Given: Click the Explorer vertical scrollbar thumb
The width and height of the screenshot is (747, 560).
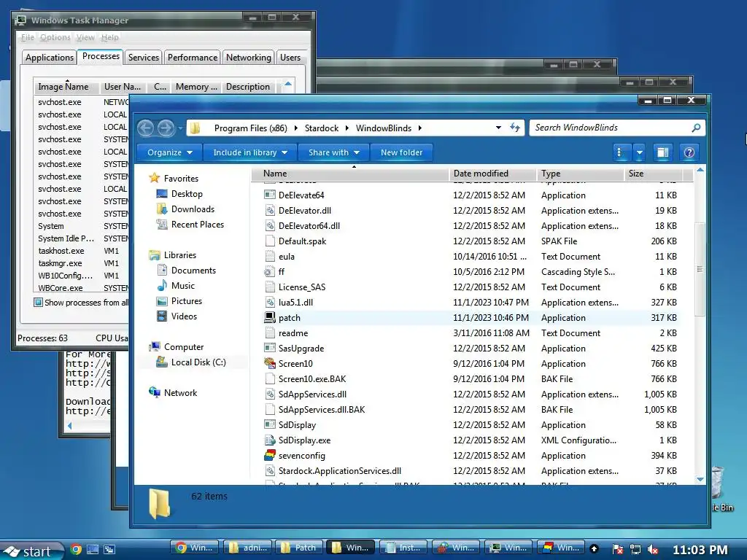Looking at the screenshot, I should (700, 269).
